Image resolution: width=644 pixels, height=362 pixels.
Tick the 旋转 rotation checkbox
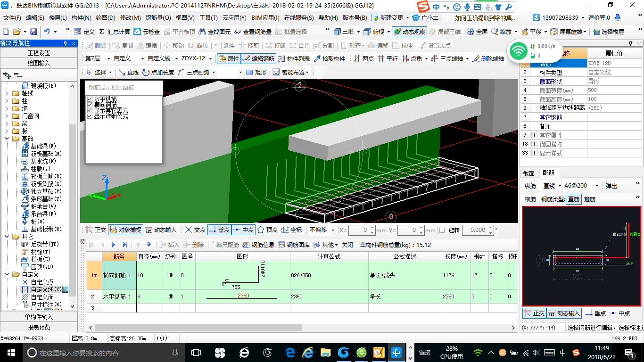point(442,230)
